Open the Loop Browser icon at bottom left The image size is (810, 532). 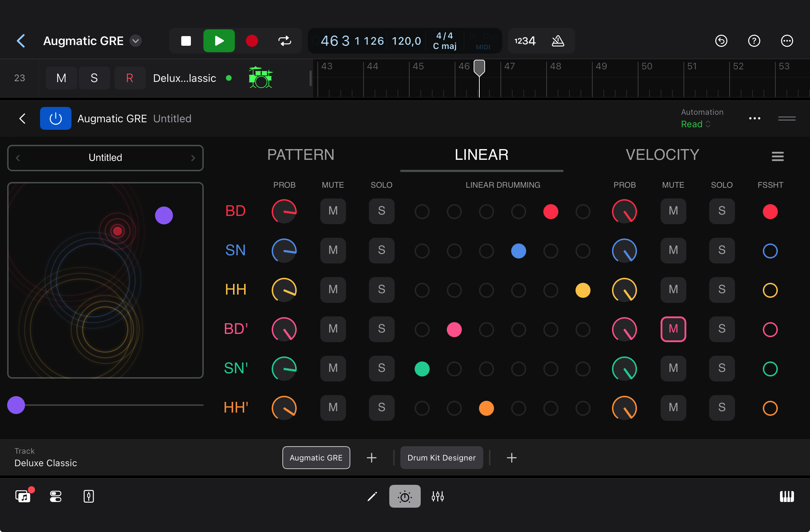[23, 496]
